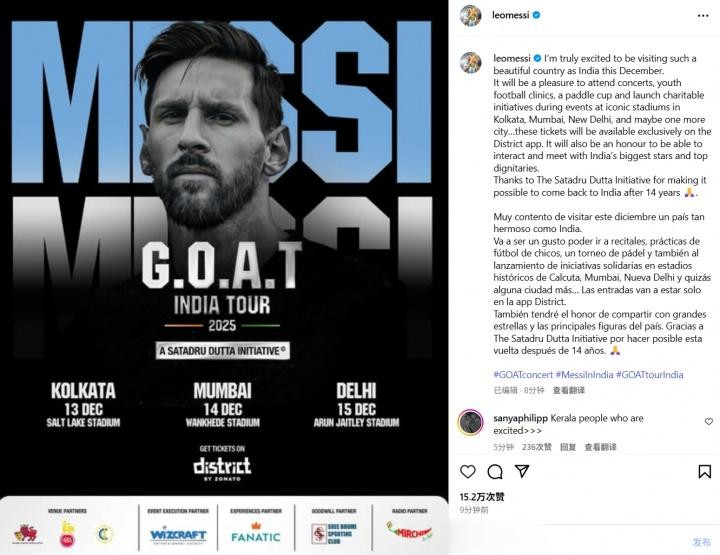Open comment bubble icon under post

pos(494,471)
